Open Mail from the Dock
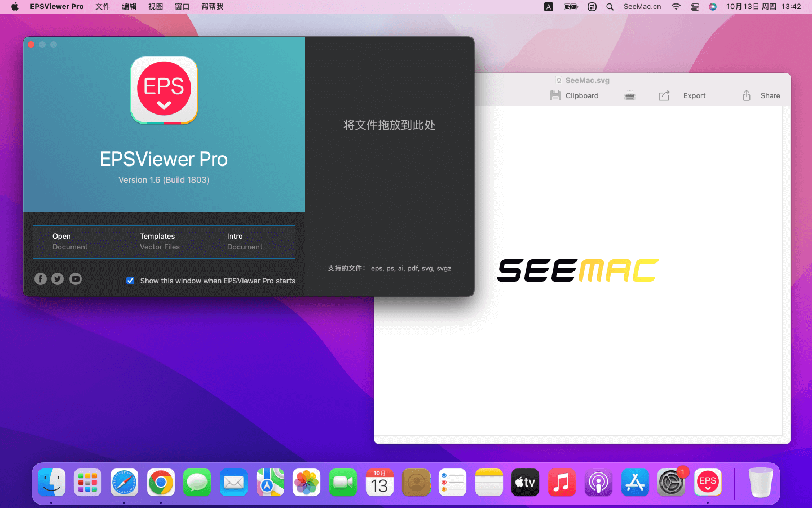The image size is (812, 508). [233, 483]
